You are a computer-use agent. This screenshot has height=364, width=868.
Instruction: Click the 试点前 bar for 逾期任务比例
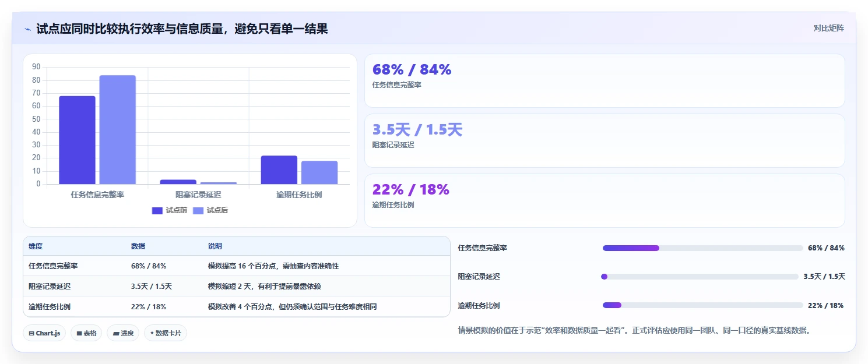(279, 170)
